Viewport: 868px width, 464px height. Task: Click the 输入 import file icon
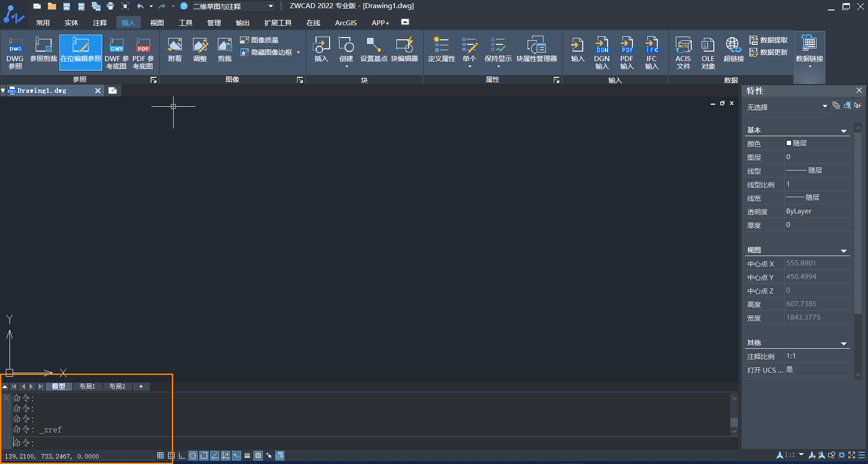577,50
